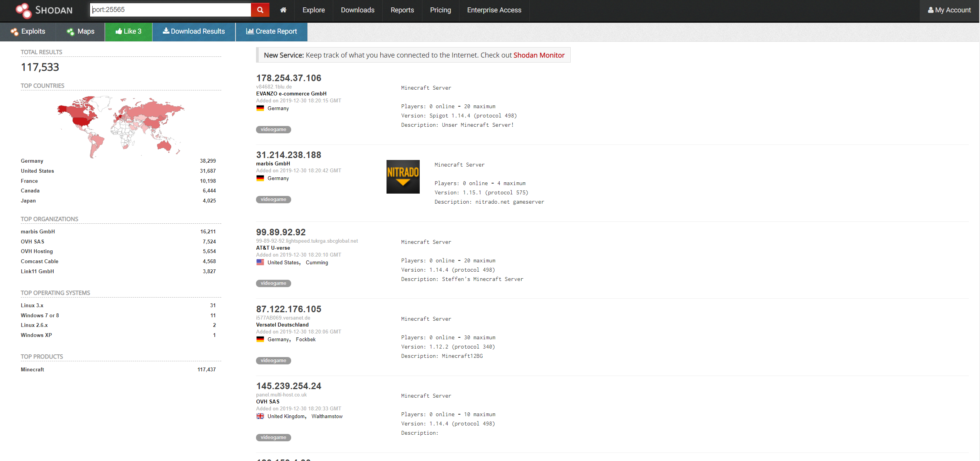Open result 99.89.92.92

(x=281, y=232)
